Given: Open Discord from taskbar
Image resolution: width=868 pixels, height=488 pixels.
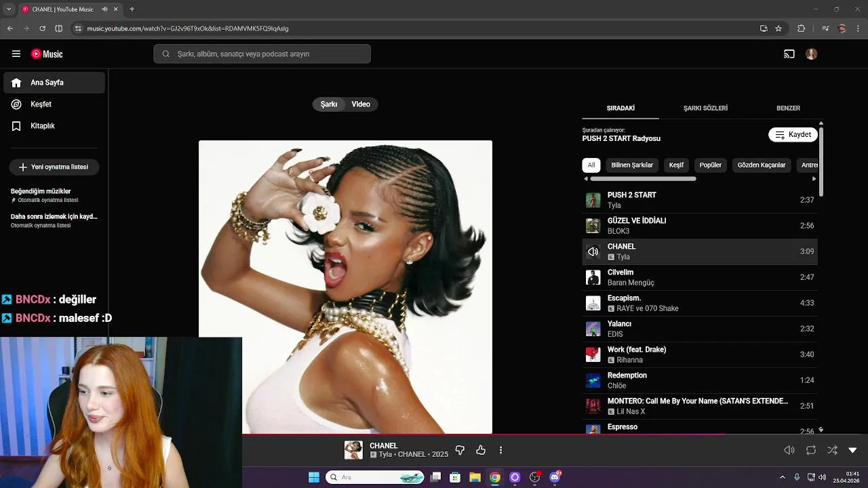Looking at the screenshot, I should (x=555, y=477).
